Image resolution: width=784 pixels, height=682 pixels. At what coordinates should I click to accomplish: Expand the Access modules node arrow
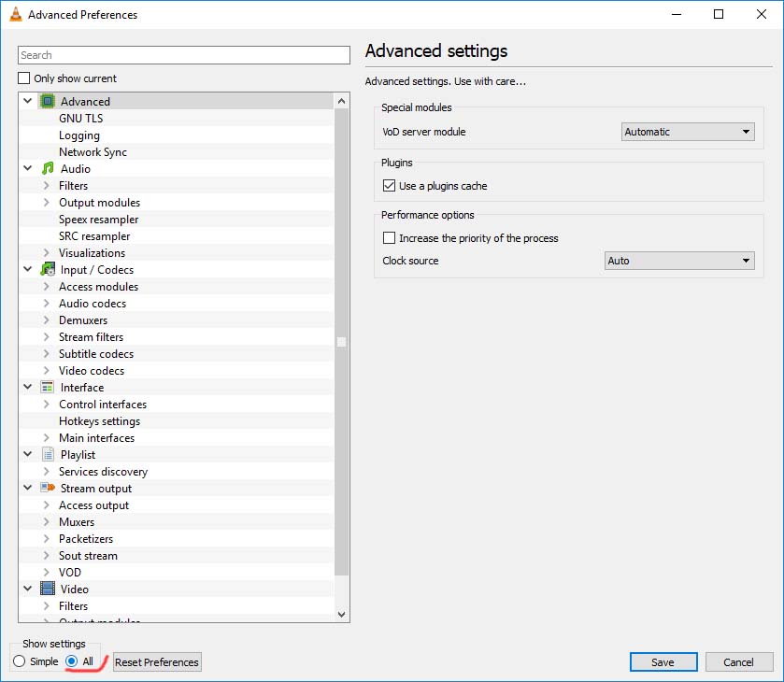(47, 287)
